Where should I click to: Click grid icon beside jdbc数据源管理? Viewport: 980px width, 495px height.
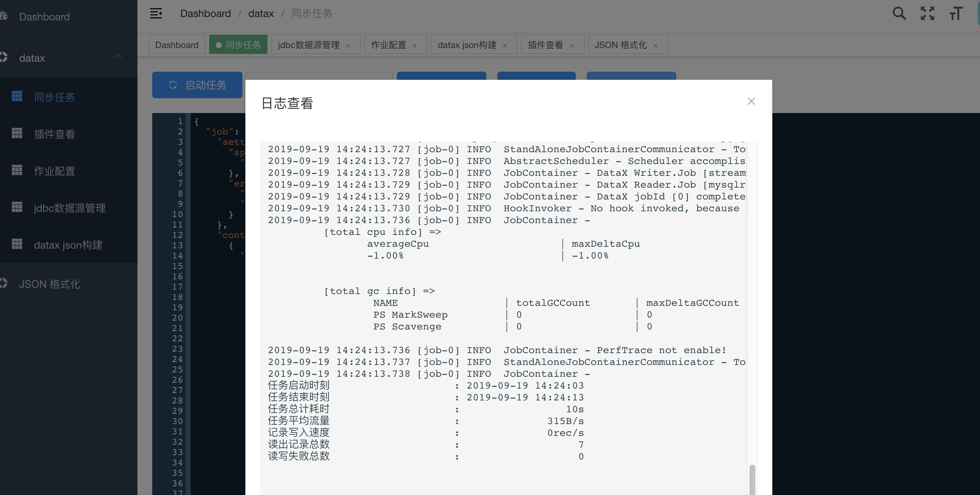click(17, 207)
